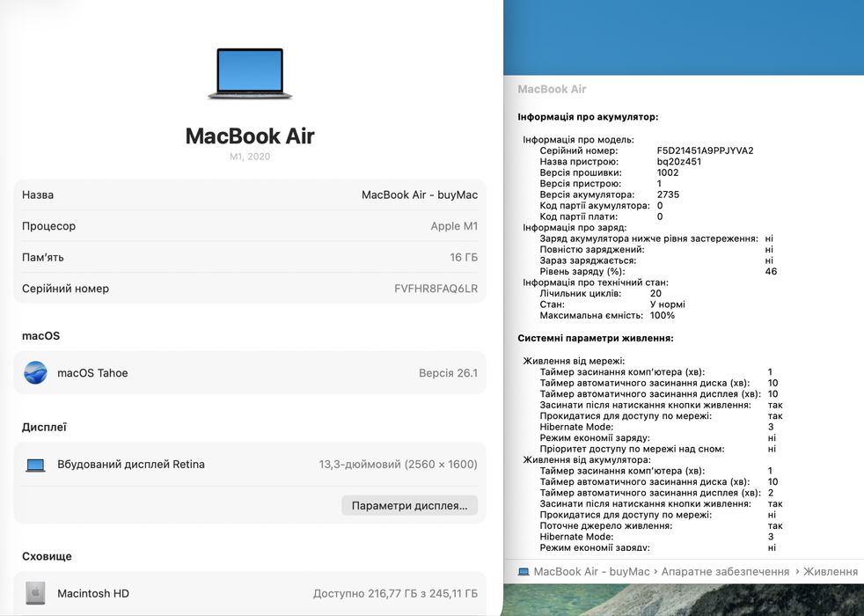The width and height of the screenshot is (864, 616).
Task: Click the "Версія 26.1" value
Action: [x=448, y=373]
